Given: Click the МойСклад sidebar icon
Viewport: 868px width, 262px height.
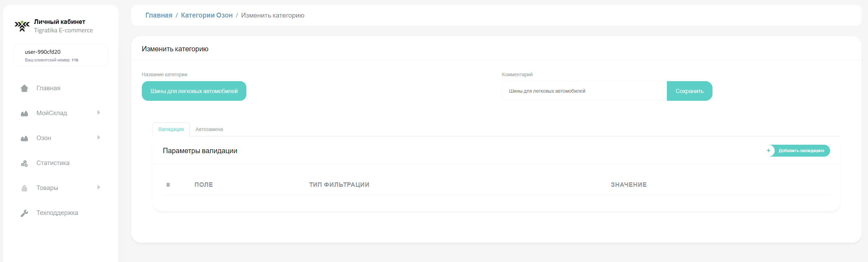Looking at the screenshot, I should (24, 113).
